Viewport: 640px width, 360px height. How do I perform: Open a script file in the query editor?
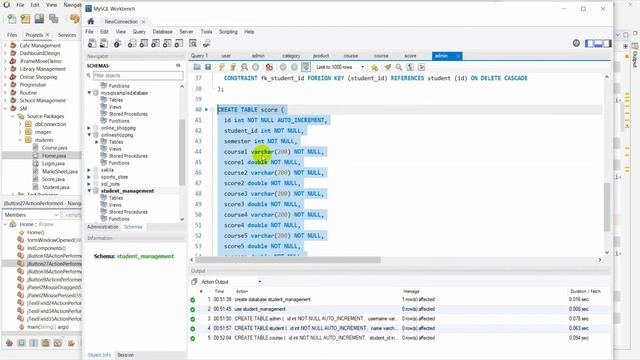tap(197, 67)
